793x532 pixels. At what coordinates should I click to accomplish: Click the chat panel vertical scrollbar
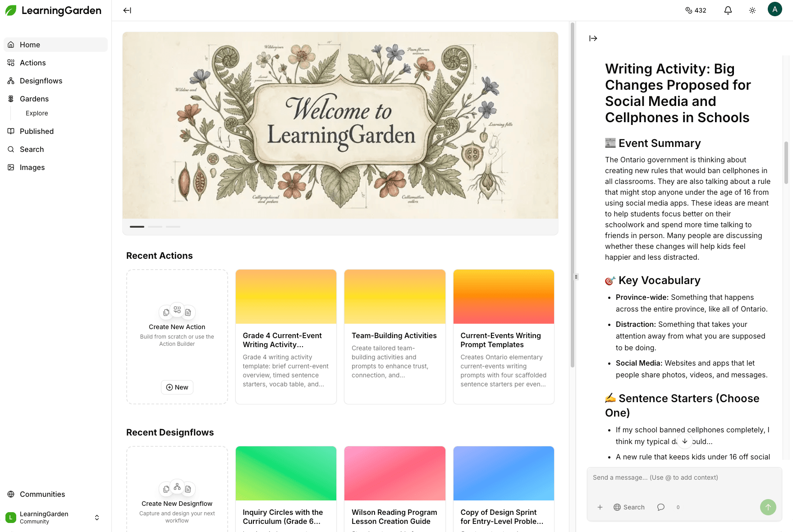786,162
